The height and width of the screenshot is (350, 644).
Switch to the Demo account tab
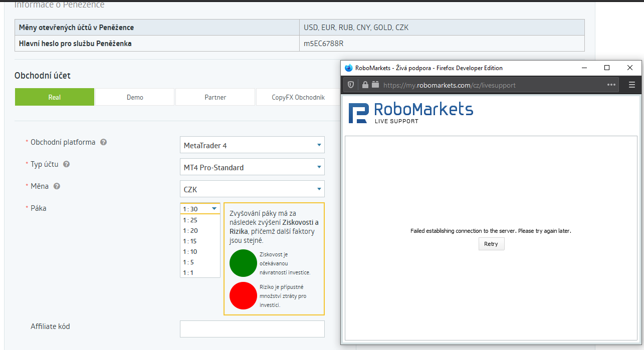tap(135, 97)
